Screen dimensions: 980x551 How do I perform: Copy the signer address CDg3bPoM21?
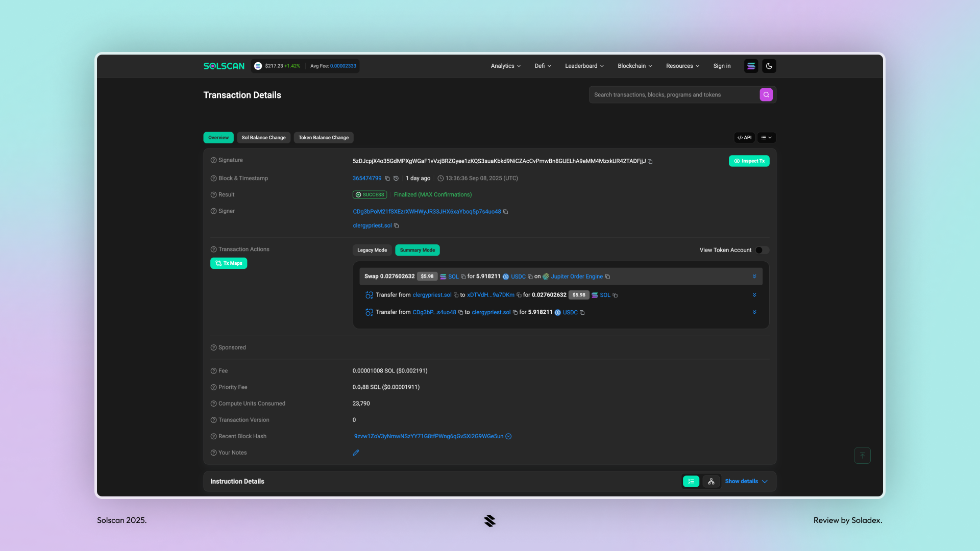pos(506,211)
